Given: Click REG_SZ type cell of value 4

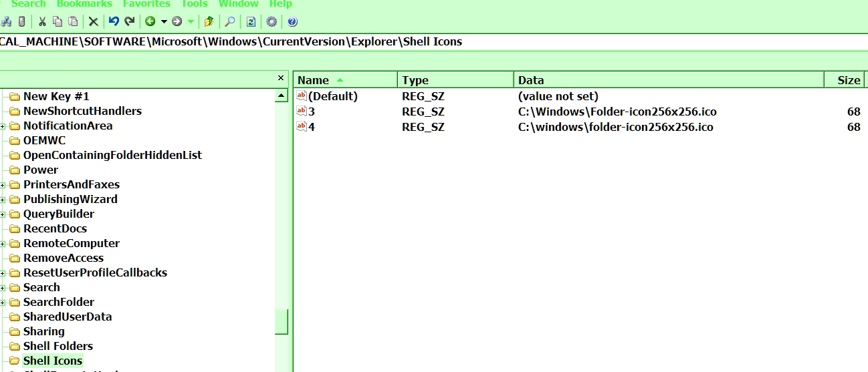Looking at the screenshot, I should [423, 127].
